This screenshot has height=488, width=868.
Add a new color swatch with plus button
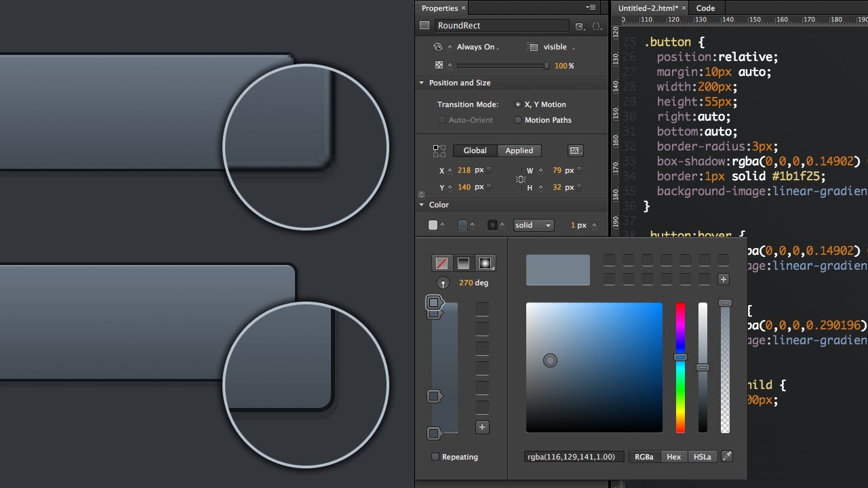724,279
